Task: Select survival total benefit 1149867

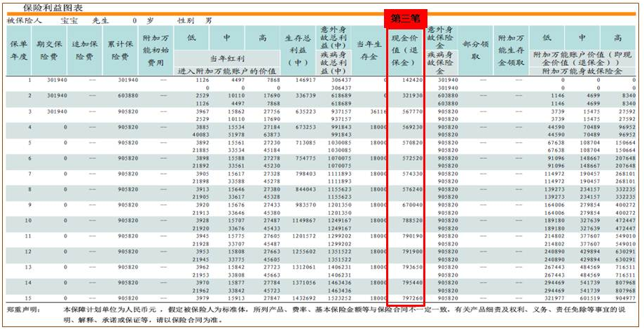Action: (x=303, y=221)
